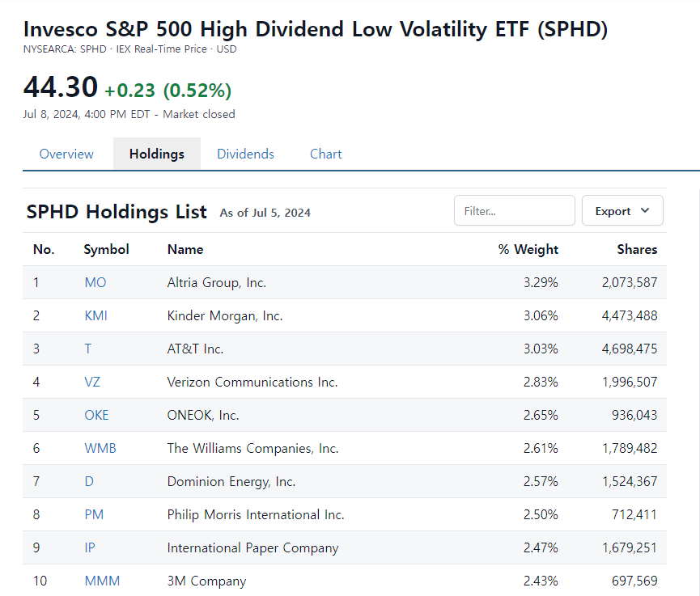Viewport: 700px width, 596px height.
Task: Select Verizon Communications Inc. name cell
Action: pos(252,382)
